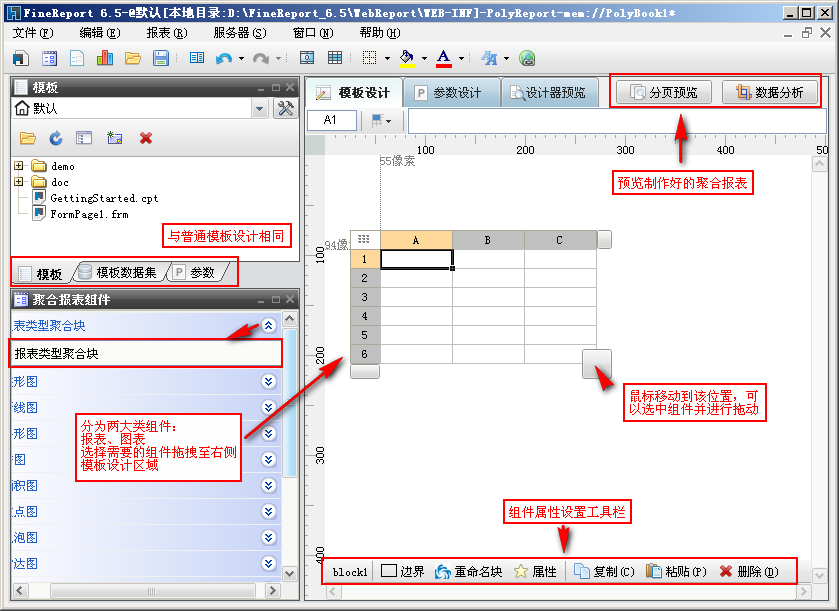Click the A1 cell name box
Image resolution: width=839 pixels, height=611 pixels.
tap(332, 120)
